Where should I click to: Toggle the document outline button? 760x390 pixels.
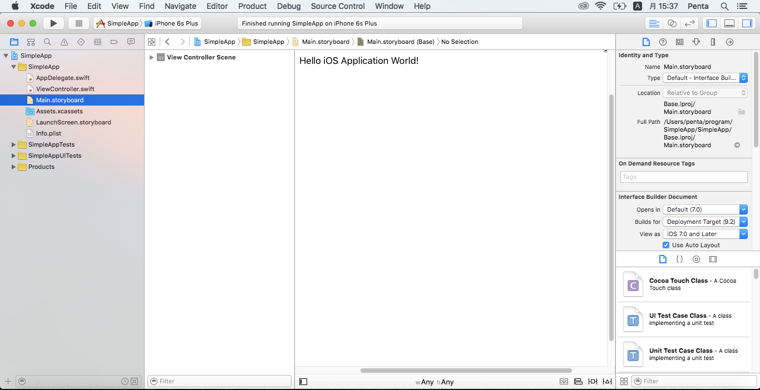[303, 382]
